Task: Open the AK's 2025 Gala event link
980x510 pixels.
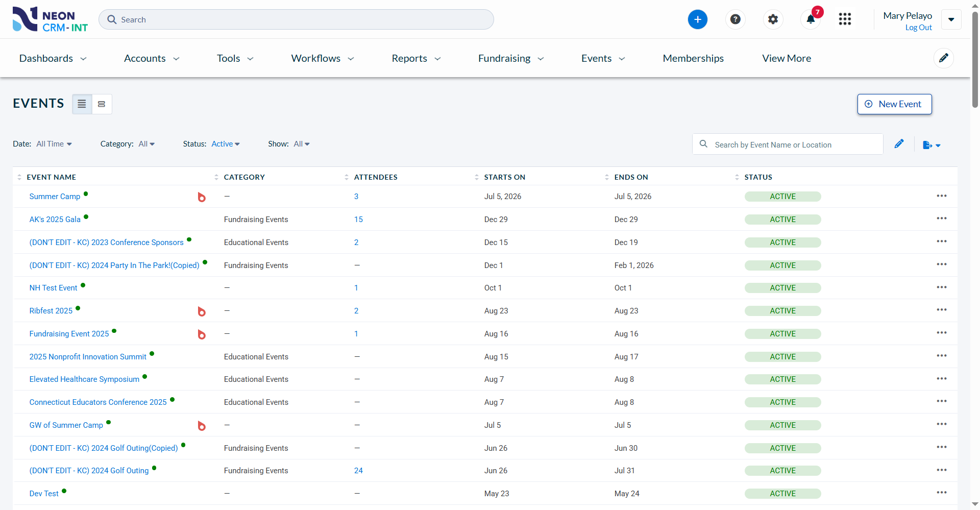Action: coord(55,220)
